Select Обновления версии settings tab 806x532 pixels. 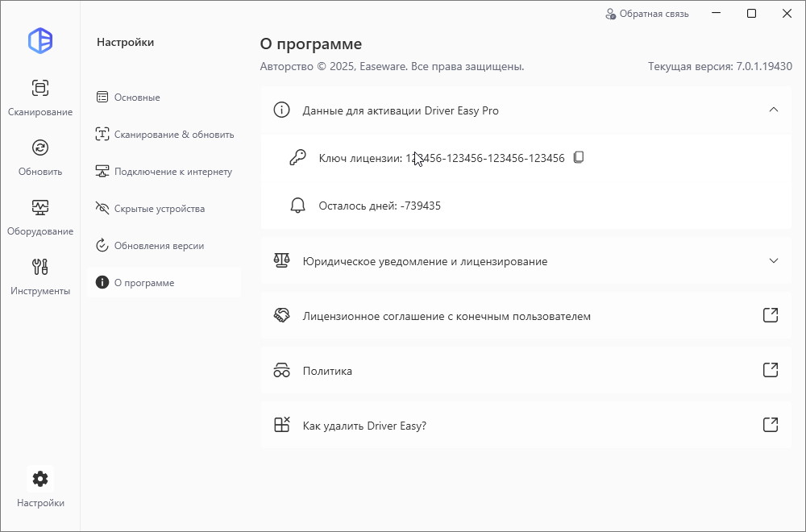(x=164, y=245)
